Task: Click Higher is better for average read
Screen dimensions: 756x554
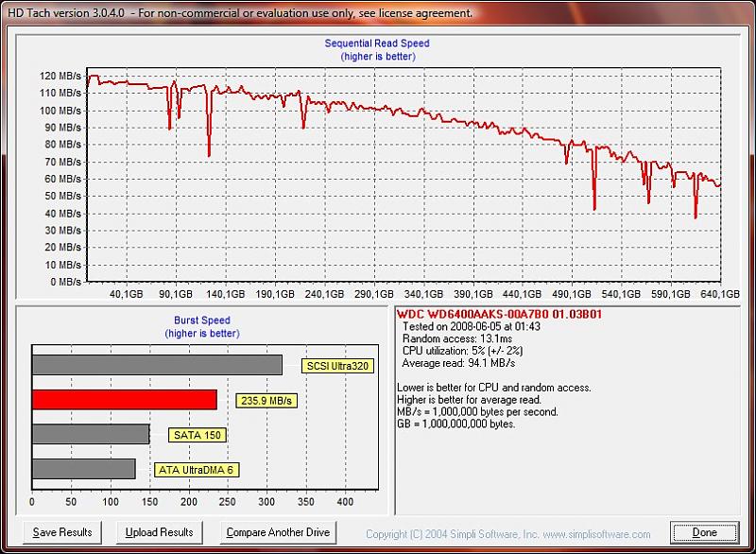Action: [469, 400]
